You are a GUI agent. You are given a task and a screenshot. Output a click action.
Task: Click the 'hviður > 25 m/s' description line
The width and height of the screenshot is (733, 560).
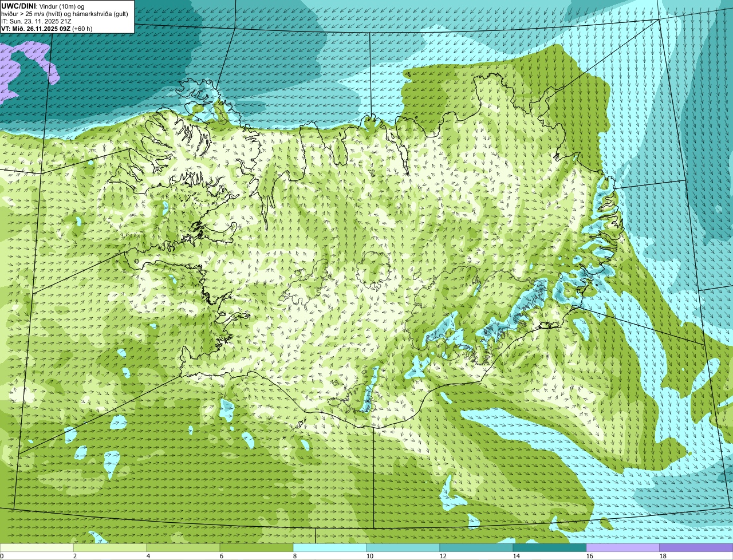[65, 13]
